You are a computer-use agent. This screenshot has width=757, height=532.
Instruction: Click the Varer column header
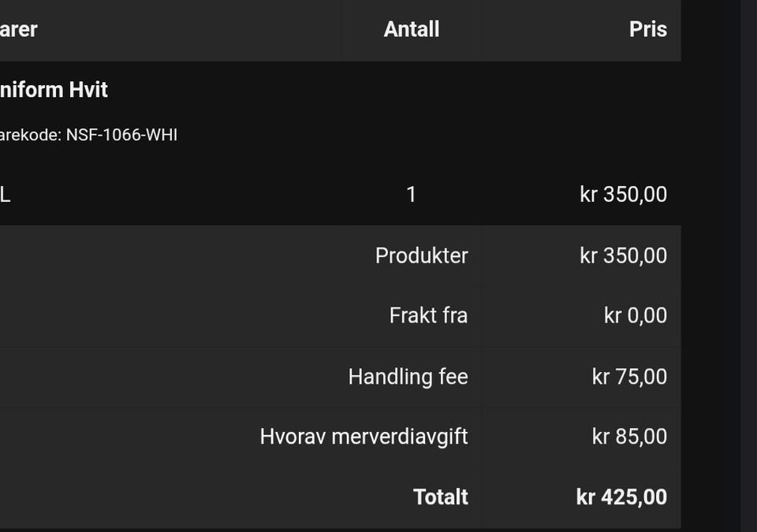(x=18, y=29)
